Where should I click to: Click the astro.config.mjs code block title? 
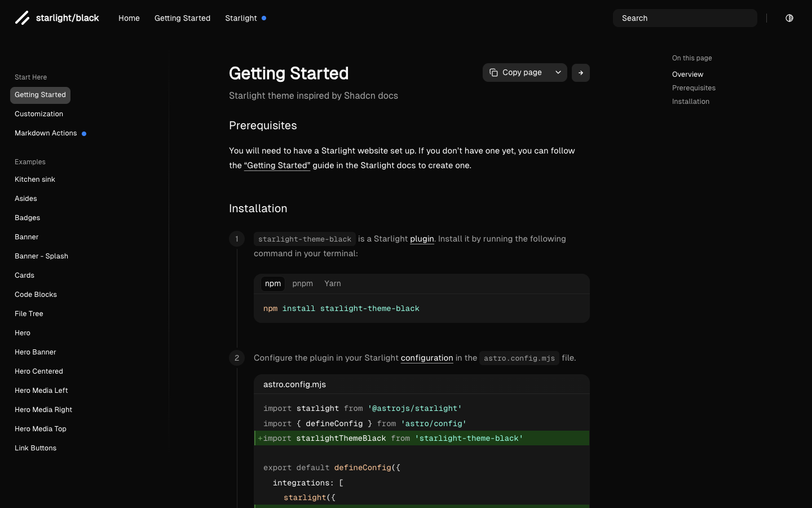(x=294, y=384)
